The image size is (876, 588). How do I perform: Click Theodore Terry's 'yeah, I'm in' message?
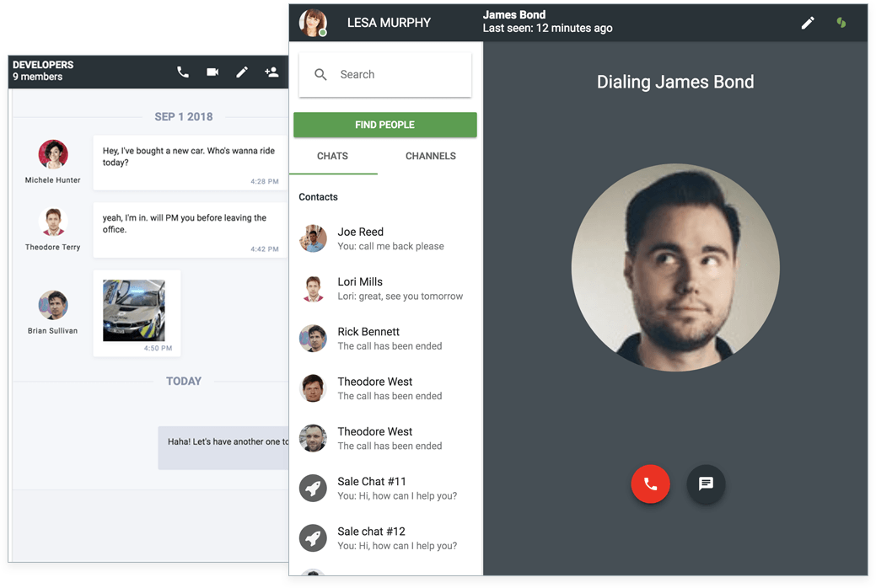coord(190,230)
